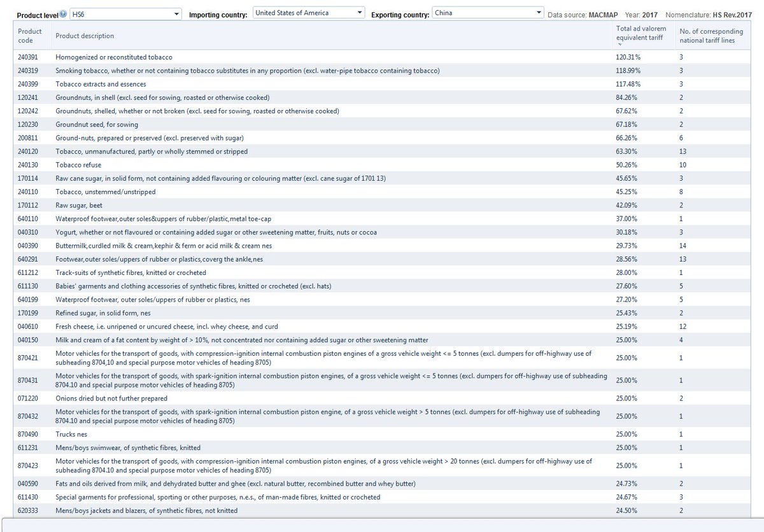Screen dimensions: 764x532
Task: Click the 118.99% tariff value
Action: pyautogui.click(x=628, y=71)
